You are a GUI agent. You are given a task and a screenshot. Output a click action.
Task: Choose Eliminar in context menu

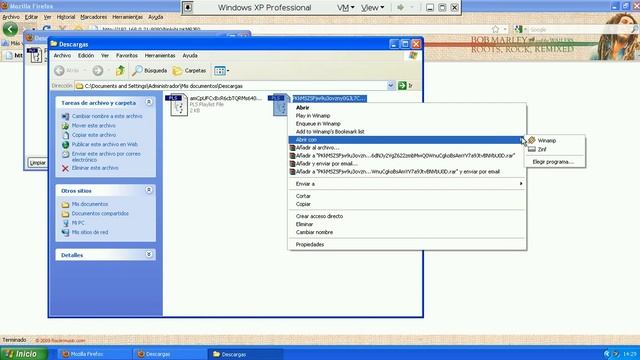click(304, 224)
